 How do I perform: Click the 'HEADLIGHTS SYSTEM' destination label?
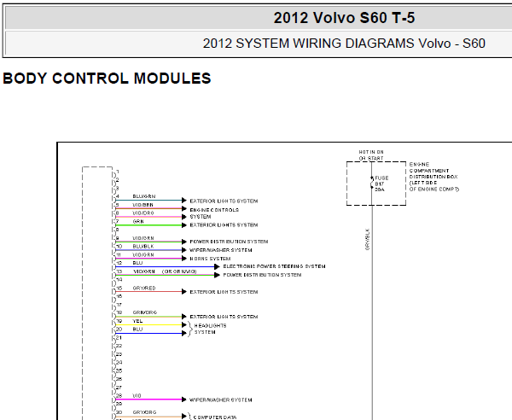(x=210, y=329)
